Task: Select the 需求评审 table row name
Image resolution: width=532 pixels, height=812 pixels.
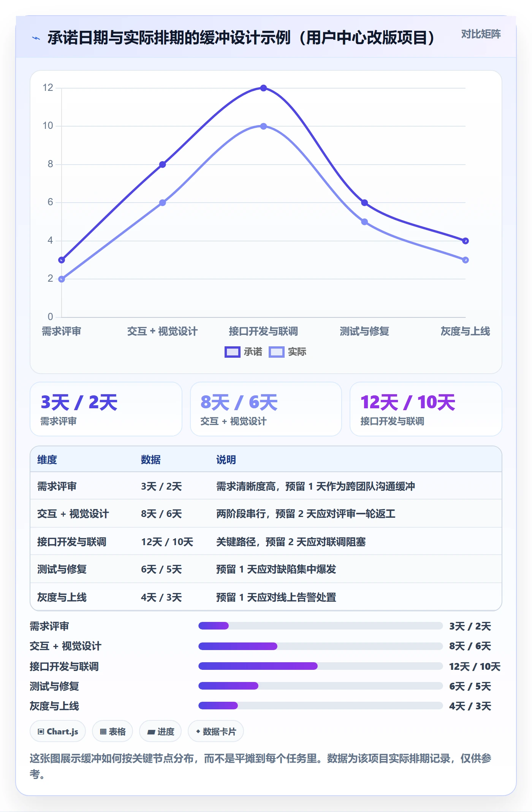Action: coord(57,486)
